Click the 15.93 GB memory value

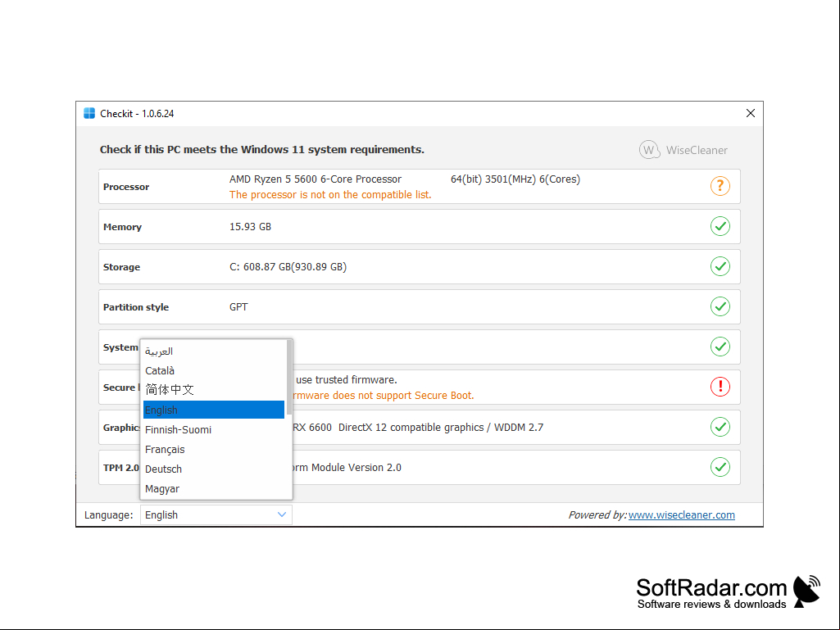click(250, 227)
